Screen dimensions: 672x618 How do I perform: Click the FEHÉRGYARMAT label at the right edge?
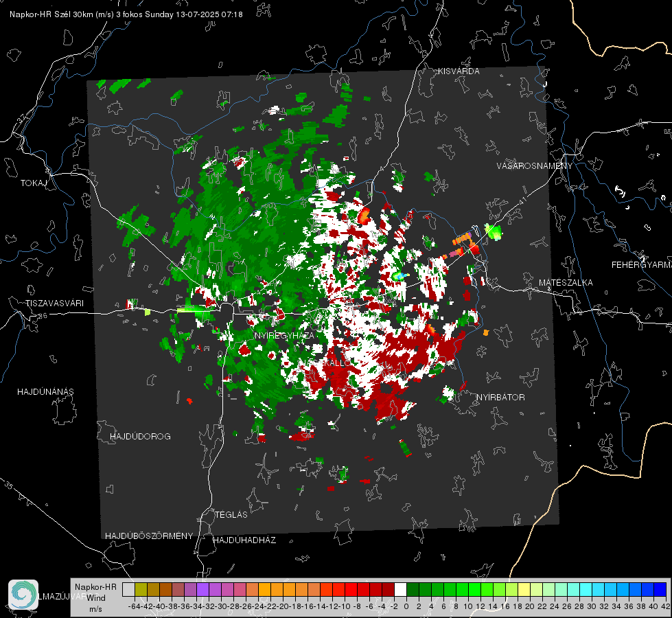pos(641,265)
